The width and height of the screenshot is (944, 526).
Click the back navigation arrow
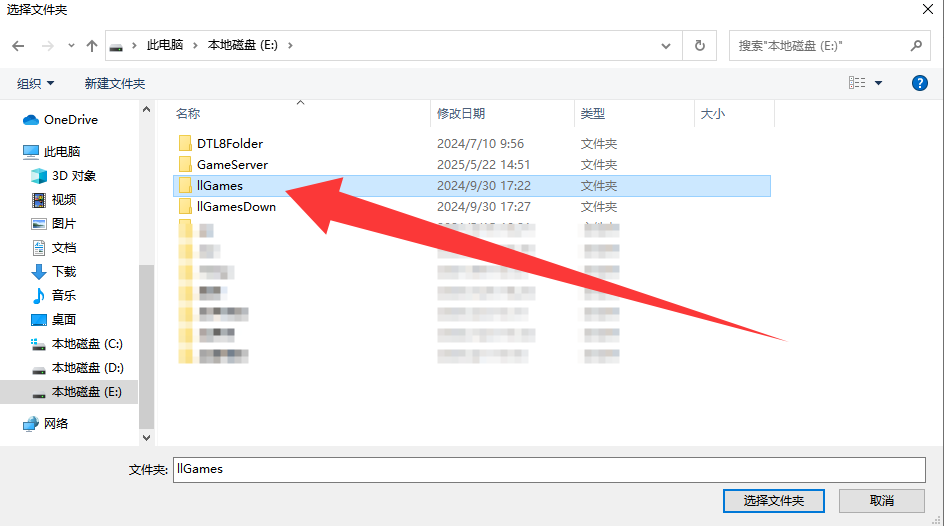(18, 46)
